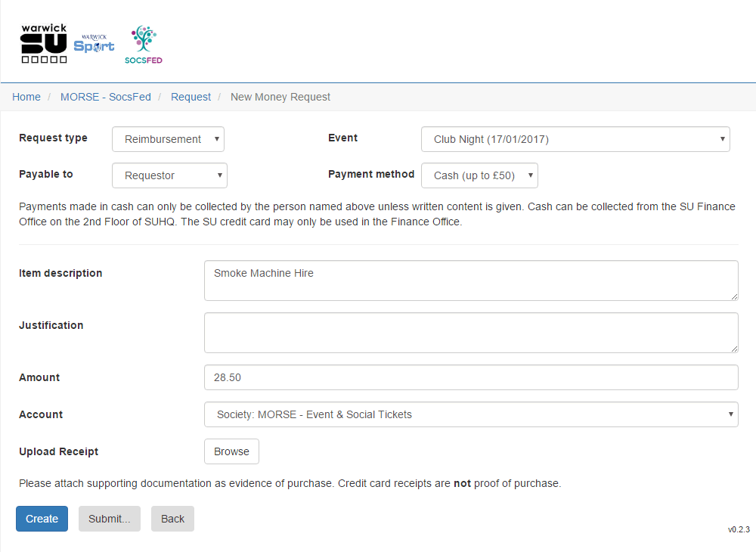Click the Request type label

(x=54, y=138)
